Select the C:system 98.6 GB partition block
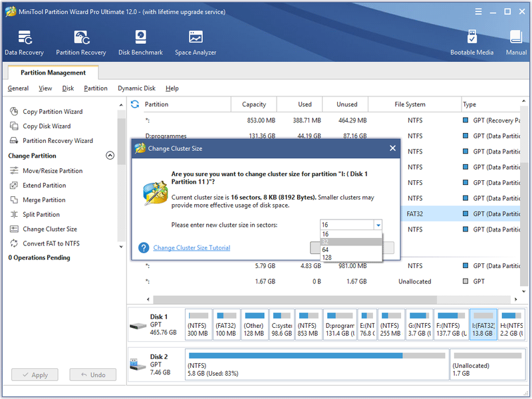 tap(281, 325)
